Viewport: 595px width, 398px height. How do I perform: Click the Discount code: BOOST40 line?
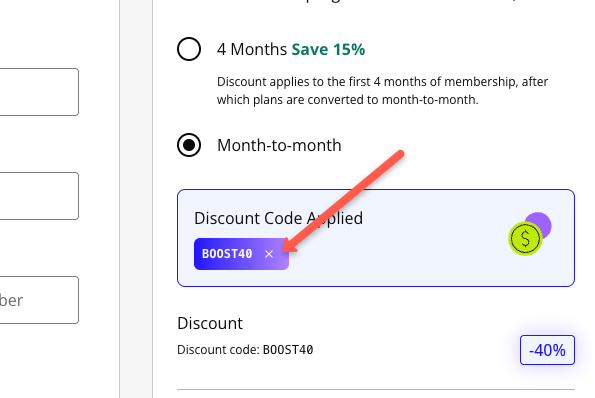(x=245, y=349)
